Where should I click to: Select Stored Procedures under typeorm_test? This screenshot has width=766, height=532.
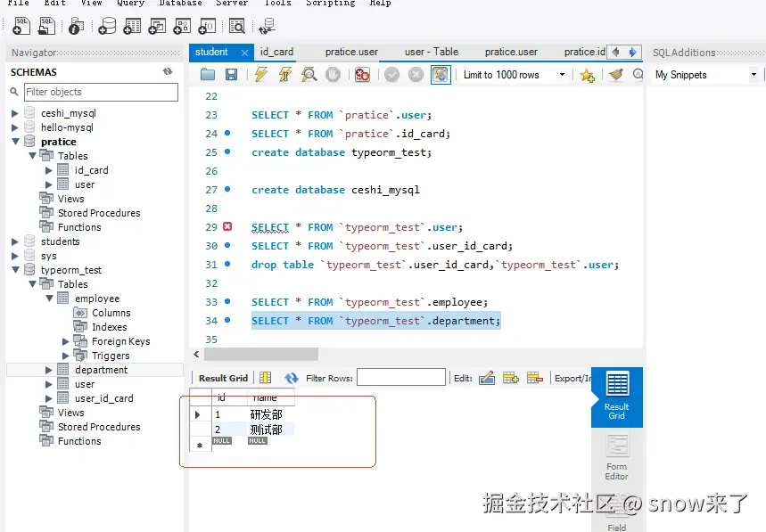(x=99, y=427)
